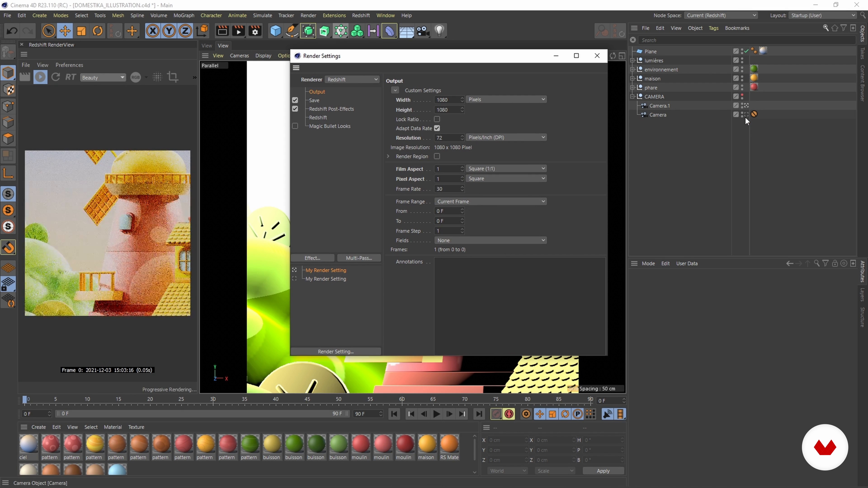Expand Render Region section
This screenshot has height=488, width=868.
[x=388, y=156]
